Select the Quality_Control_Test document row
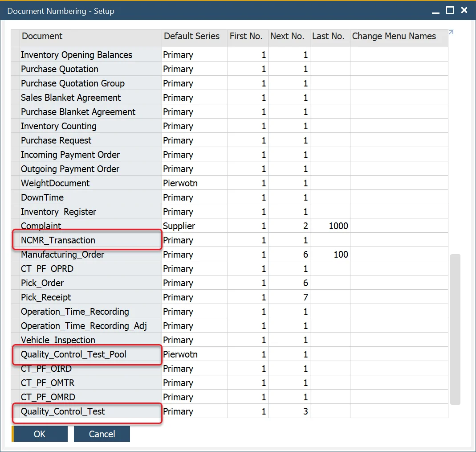 click(x=63, y=411)
